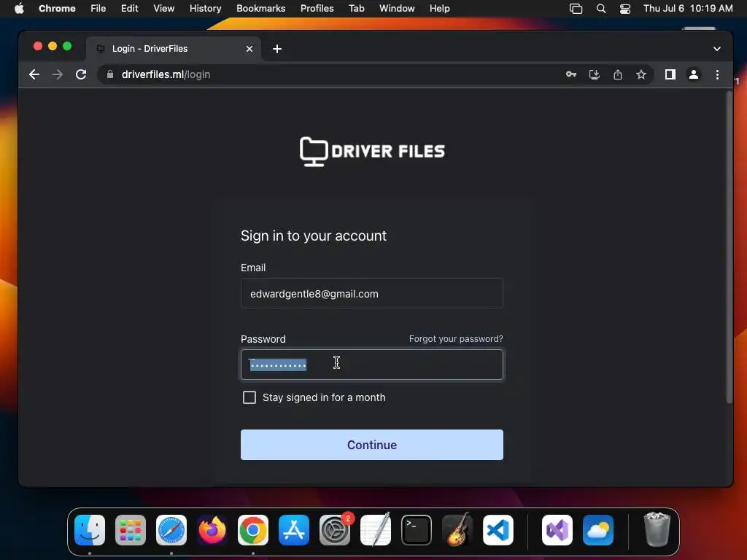Click the Continue button

pos(371,445)
